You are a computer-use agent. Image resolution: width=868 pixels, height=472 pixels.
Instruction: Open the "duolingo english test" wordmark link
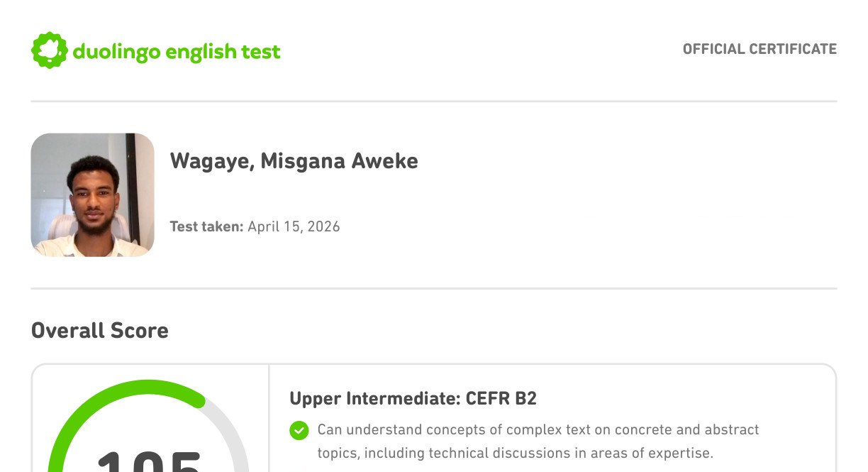tap(177, 52)
